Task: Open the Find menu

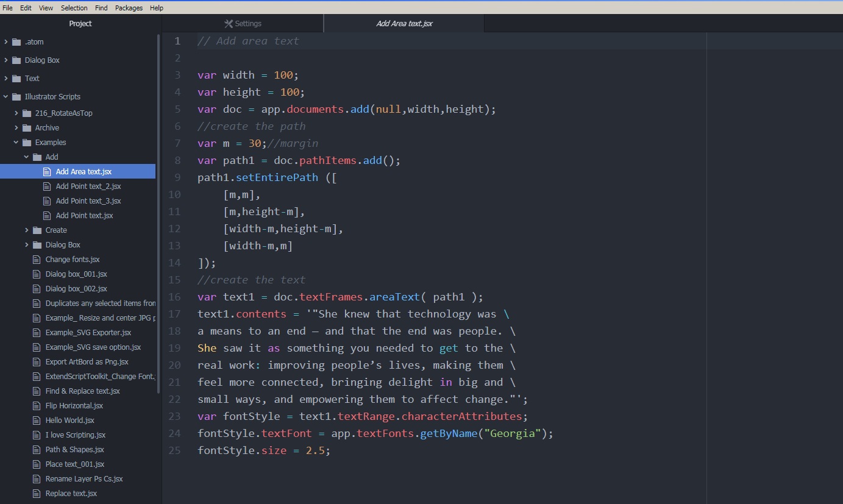Action: coord(101,8)
